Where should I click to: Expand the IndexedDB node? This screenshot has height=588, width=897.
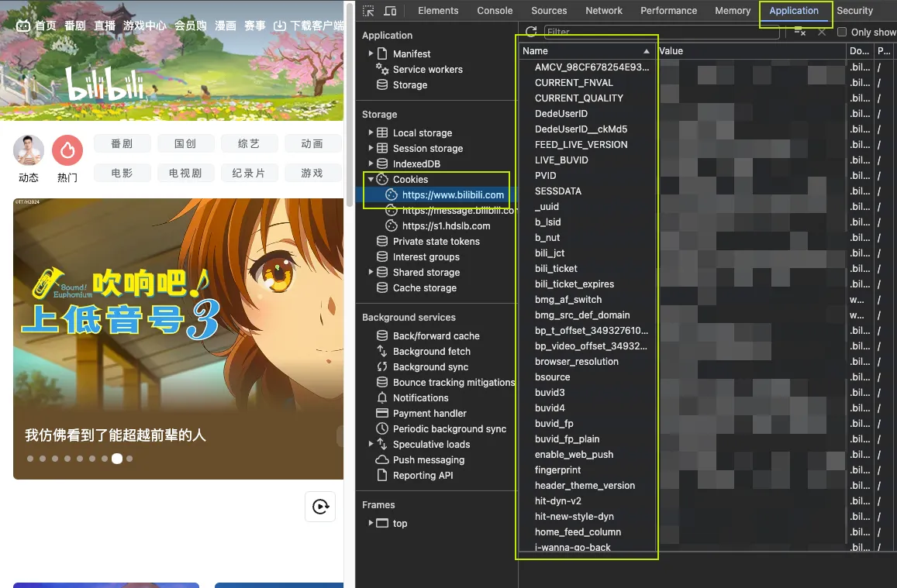[371, 163]
